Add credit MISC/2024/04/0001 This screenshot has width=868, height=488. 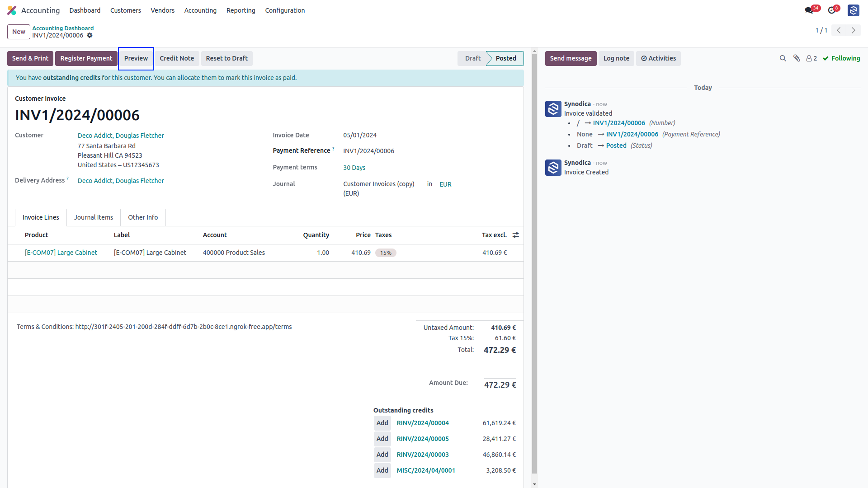pyautogui.click(x=382, y=470)
